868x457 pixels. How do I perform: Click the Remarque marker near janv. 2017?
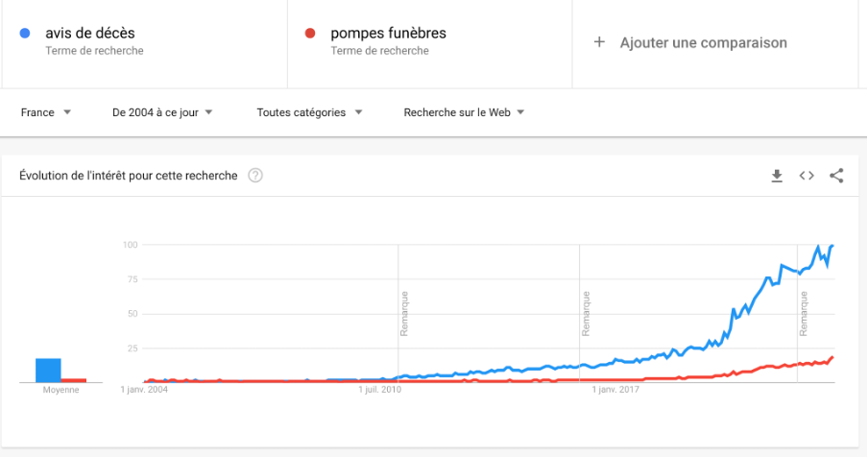[586, 314]
